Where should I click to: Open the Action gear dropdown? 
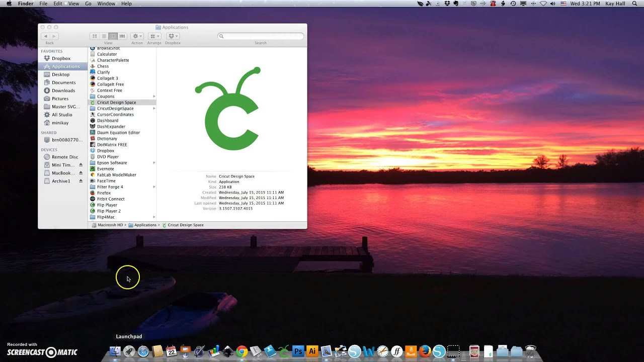(137, 36)
